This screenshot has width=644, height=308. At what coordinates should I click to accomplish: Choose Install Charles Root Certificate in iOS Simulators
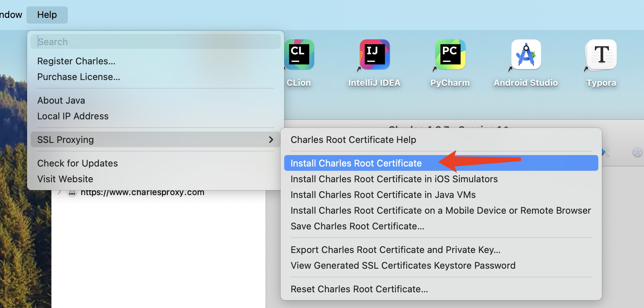(441, 179)
